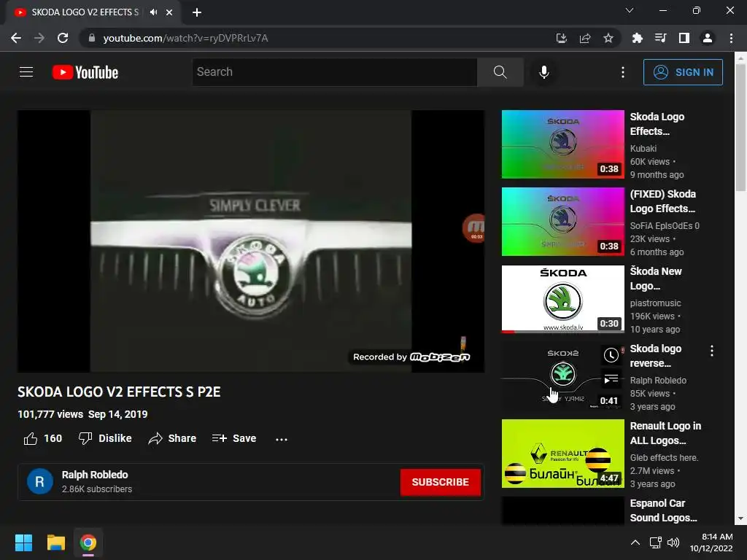Close the SKODA LOGO V2 EFFECTS tab

click(169, 12)
